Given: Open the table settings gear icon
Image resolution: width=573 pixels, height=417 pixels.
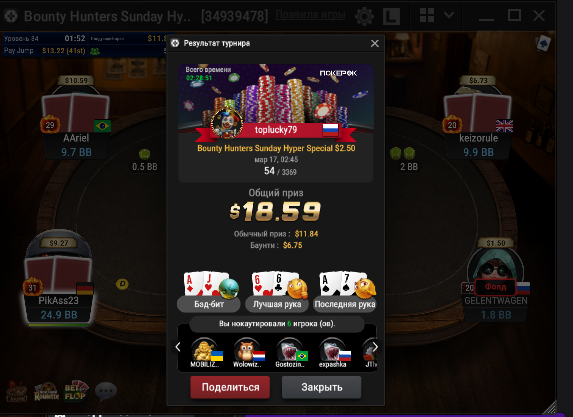Looking at the screenshot, I should tap(364, 16).
